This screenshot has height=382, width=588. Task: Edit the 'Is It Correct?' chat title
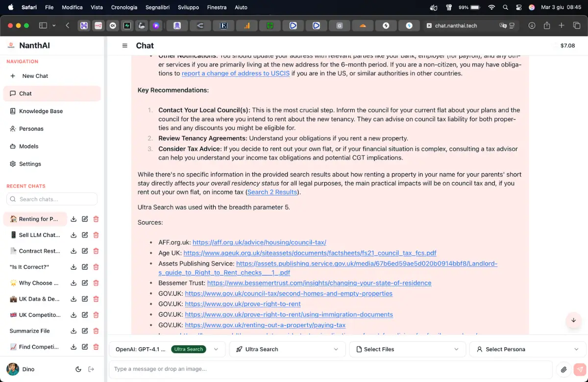point(85,267)
